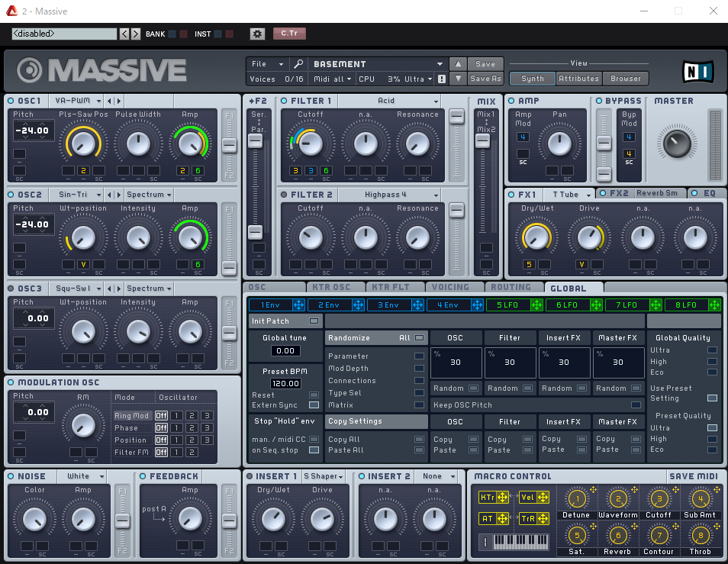728x564 pixels.
Task: Click the next program arrow button
Action: pyautogui.click(x=136, y=34)
